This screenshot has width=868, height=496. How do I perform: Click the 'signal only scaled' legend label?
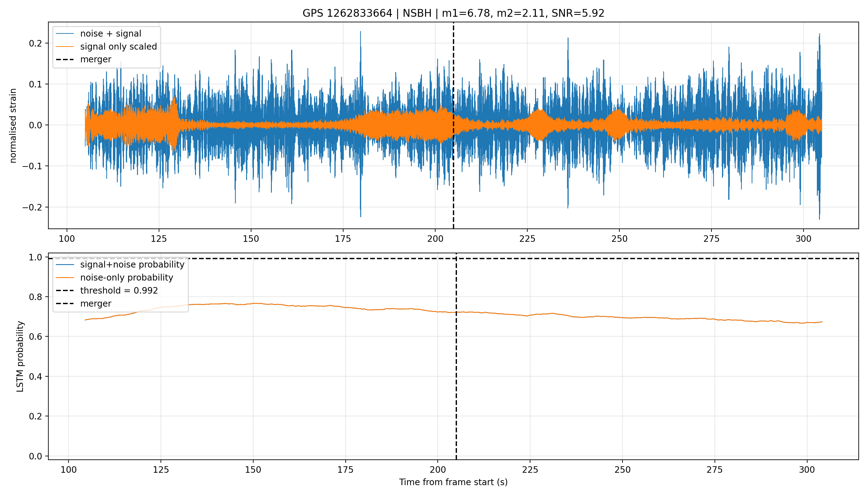coord(118,46)
